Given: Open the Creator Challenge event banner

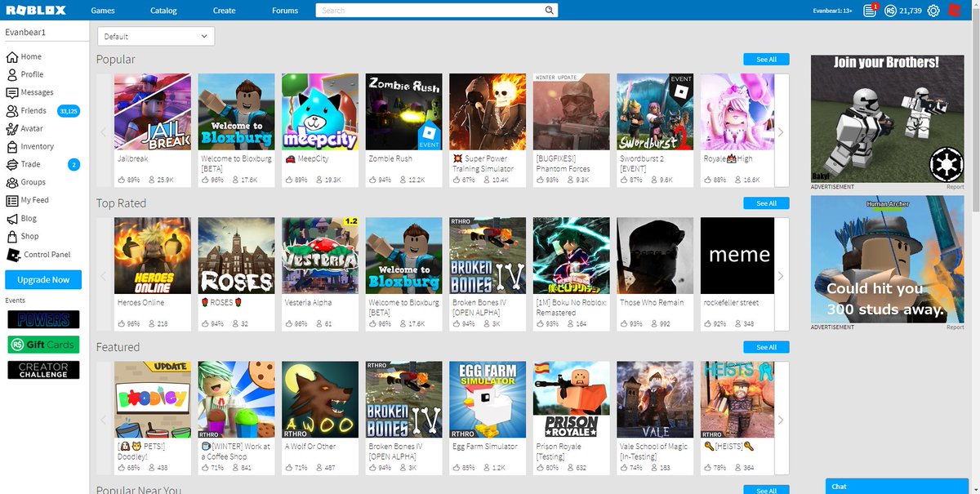Looking at the screenshot, I should [x=43, y=371].
